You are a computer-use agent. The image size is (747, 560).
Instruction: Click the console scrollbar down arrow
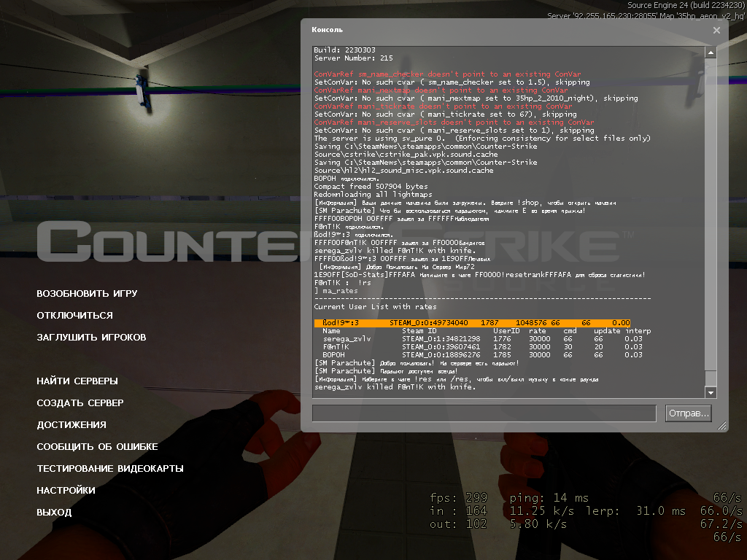click(711, 392)
